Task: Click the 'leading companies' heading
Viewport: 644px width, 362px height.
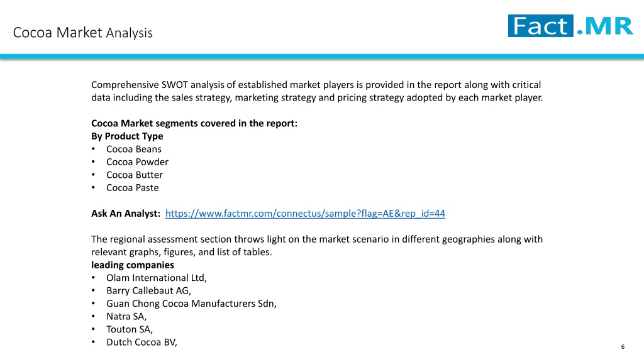Action: (132, 265)
